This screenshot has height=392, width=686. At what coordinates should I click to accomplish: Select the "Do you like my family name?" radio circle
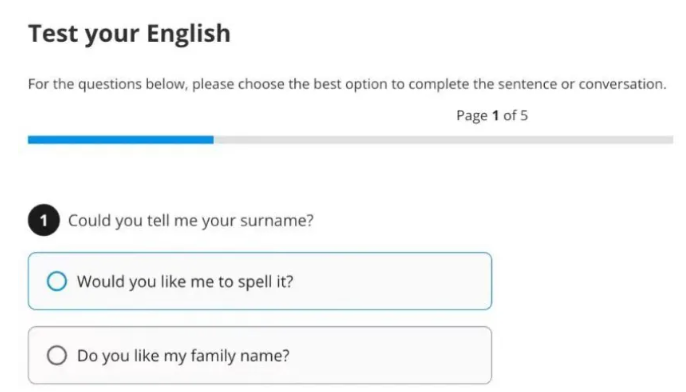[57, 355]
